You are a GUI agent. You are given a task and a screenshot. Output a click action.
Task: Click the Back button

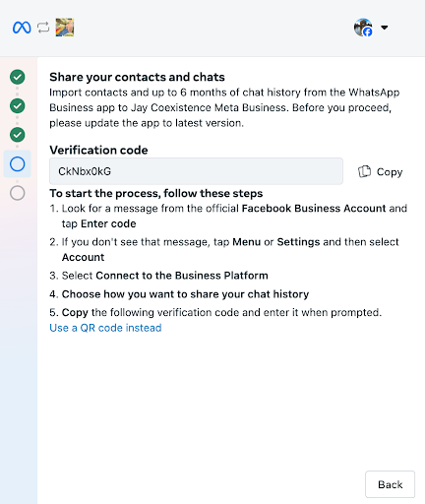(390, 484)
